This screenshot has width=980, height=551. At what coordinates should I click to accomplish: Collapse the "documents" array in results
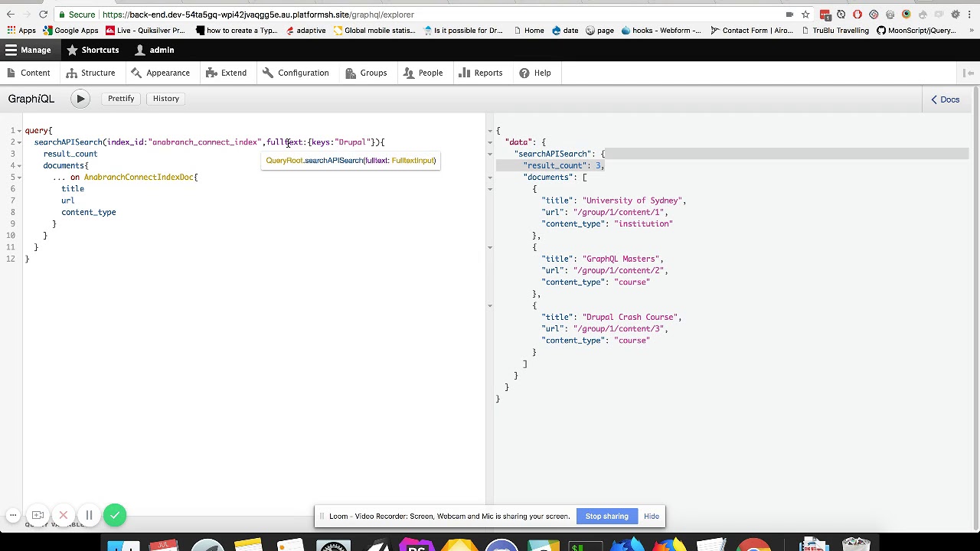(490, 178)
